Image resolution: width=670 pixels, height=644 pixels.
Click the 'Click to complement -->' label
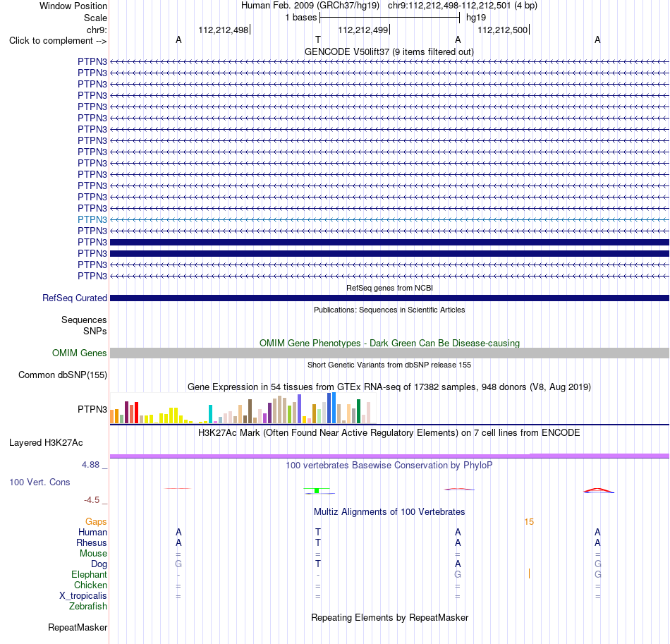pyautogui.click(x=58, y=41)
